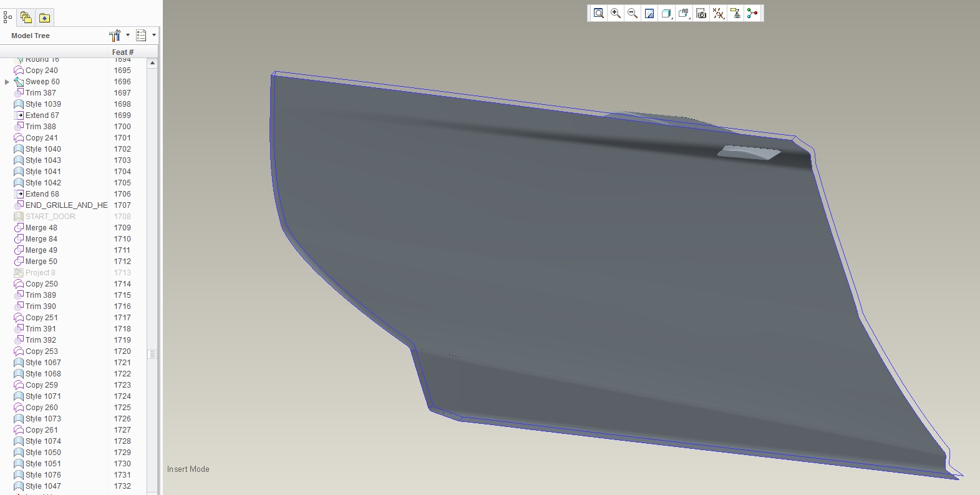Screen dimensions: 980x495
Task: Switch to the Favorites folder tab
Action: 44,17
